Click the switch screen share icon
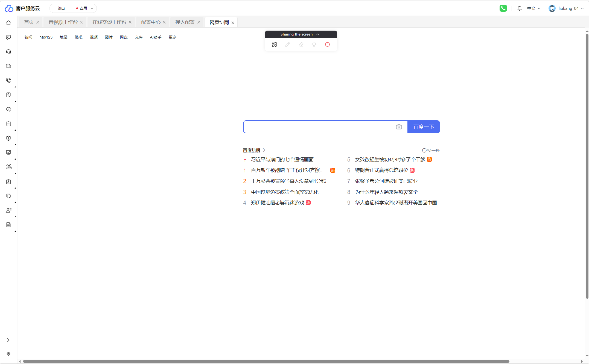Image resolution: width=589 pixels, height=364 pixels. [274, 44]
